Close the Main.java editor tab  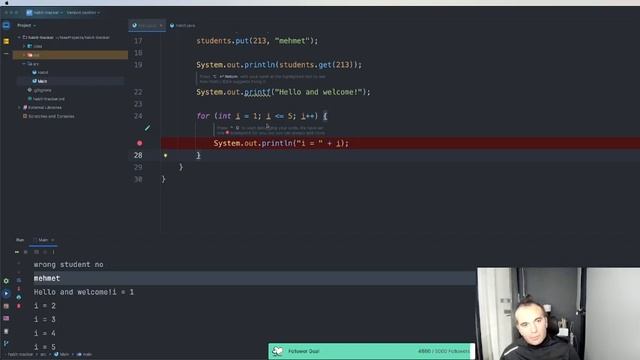161,25
